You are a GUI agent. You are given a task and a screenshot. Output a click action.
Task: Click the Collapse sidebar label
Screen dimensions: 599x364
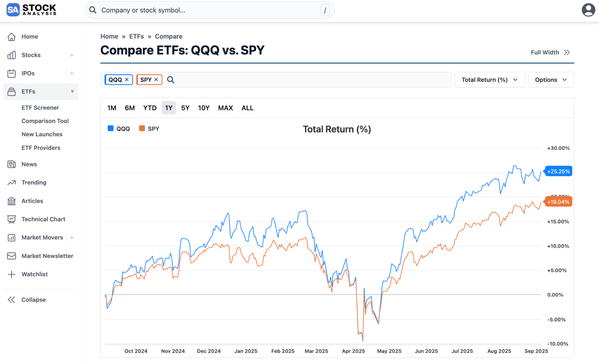(x=34, y=300)
